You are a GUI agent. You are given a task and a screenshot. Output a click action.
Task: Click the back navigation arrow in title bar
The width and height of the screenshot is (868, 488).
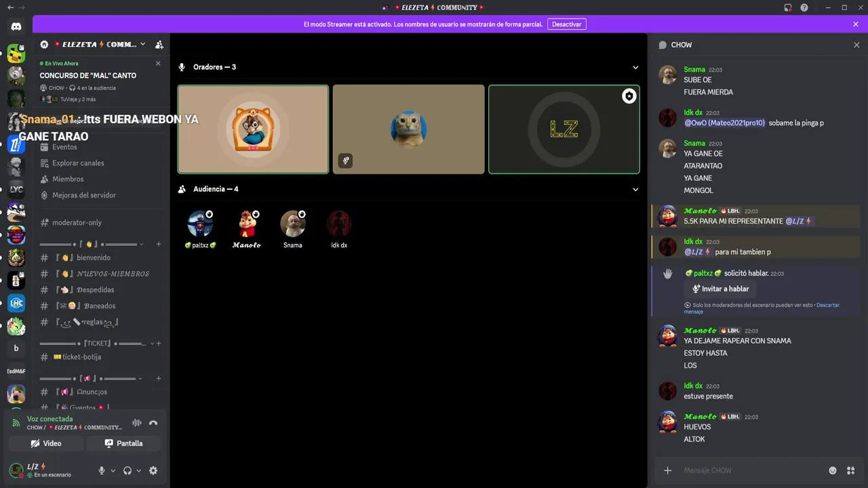pos(10,7)
